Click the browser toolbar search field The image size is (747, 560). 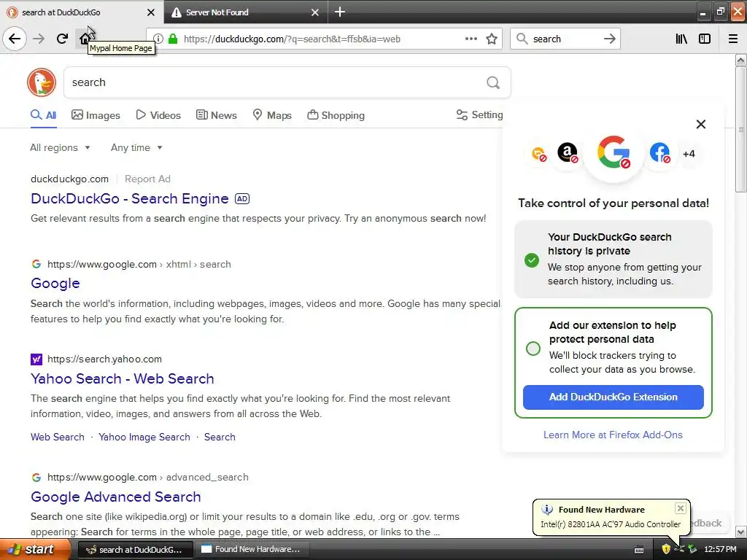(x=565, y=39)
